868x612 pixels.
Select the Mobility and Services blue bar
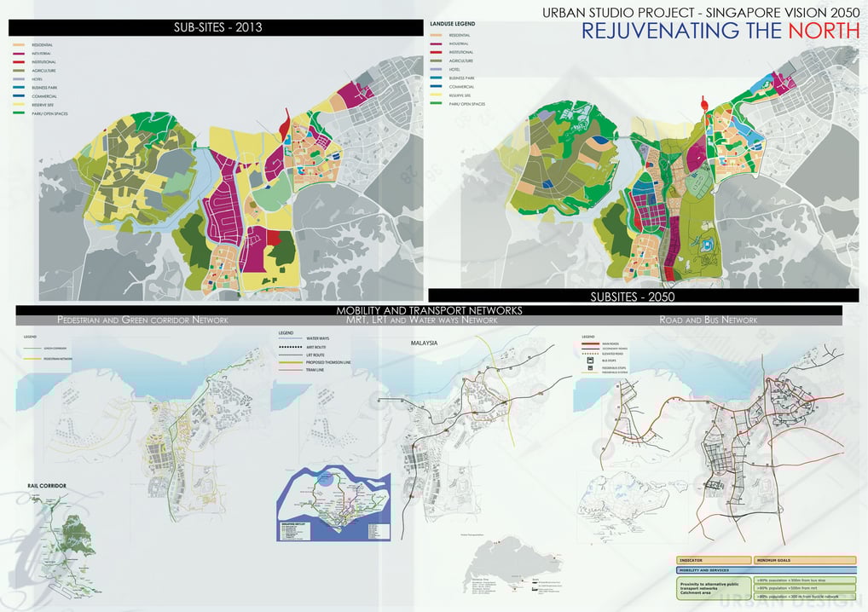(x=767, y=570)
